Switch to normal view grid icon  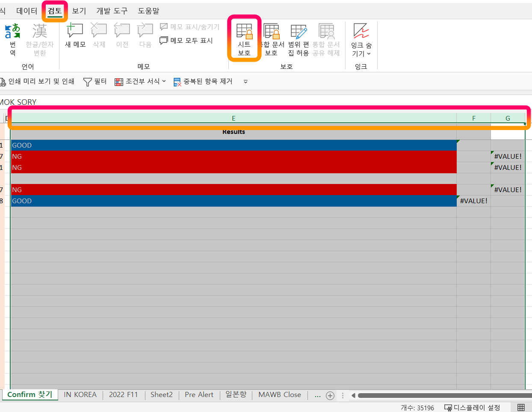(x=521, y=407)
